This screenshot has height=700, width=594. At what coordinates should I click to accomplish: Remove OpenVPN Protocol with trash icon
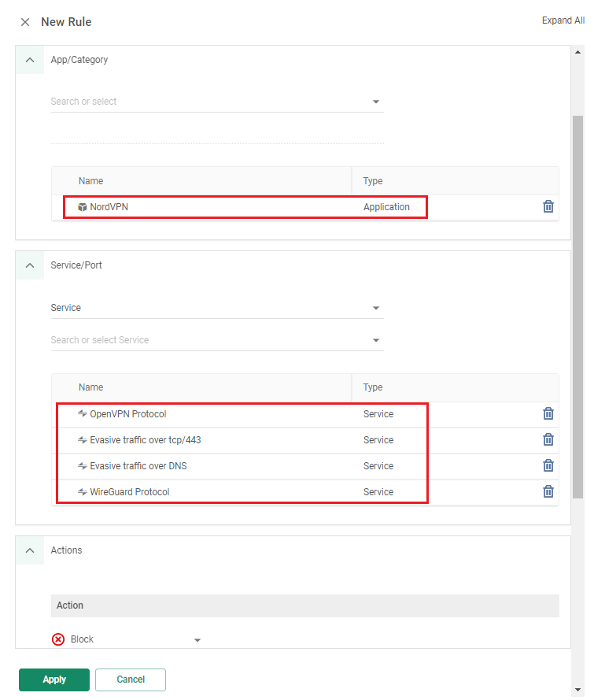[x=548, y=414]
